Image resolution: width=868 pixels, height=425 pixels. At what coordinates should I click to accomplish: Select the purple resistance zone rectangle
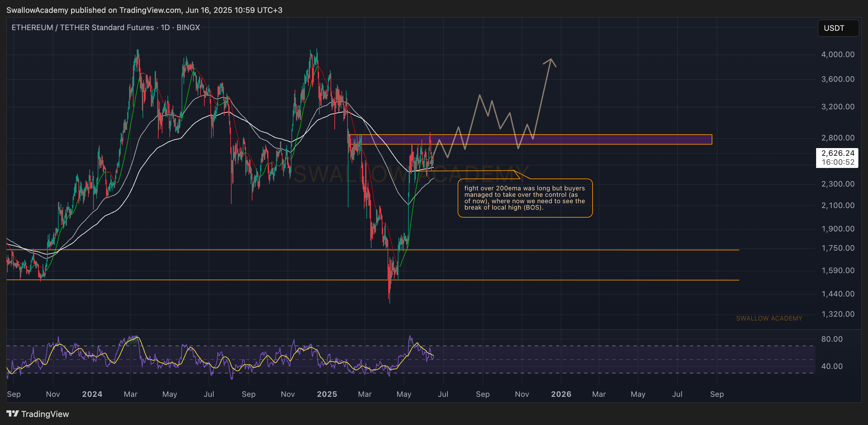click(531, 139)
